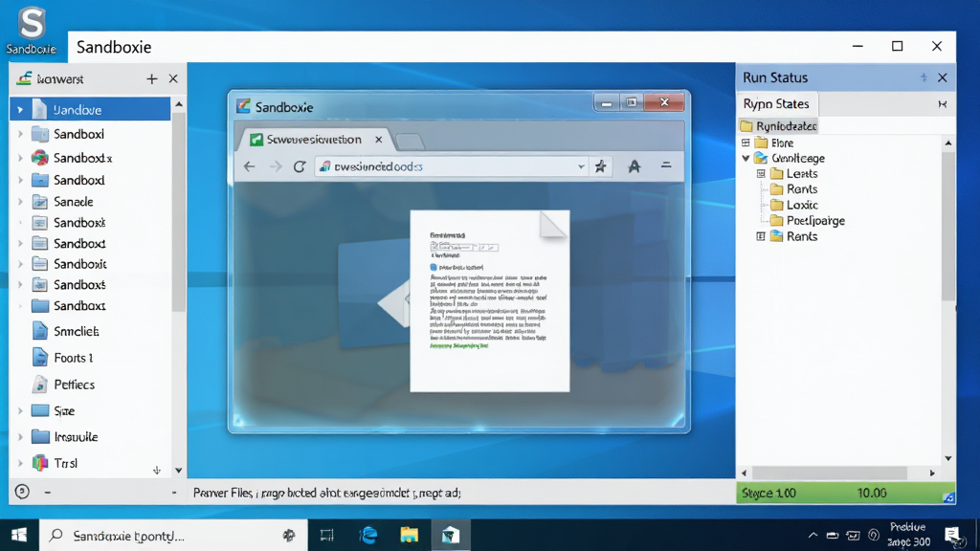The height and width of the screenshot is (551, 980).
Task: Expand the 'Sandboxl' tree arrow
Action: [20, 134]
